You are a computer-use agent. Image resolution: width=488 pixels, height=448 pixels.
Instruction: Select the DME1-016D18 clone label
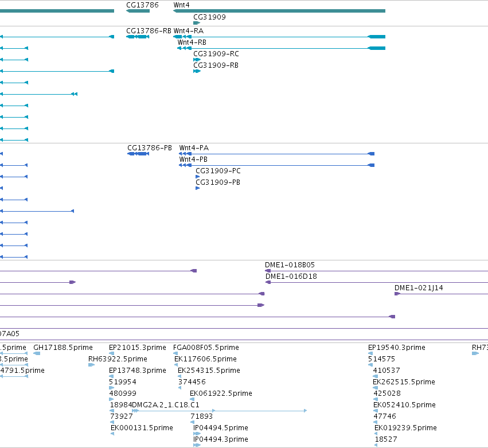click(x=291, y=276)
